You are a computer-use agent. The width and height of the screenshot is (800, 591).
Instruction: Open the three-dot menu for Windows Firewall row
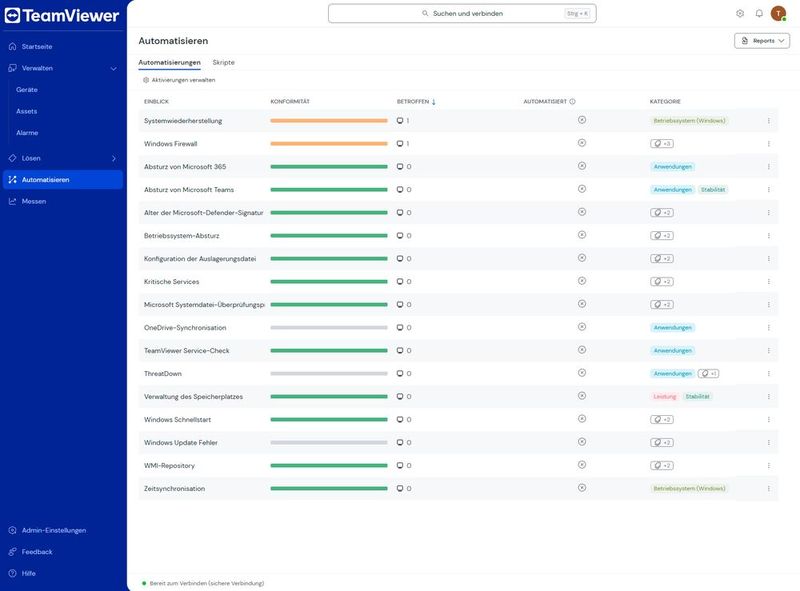point(768,144)
